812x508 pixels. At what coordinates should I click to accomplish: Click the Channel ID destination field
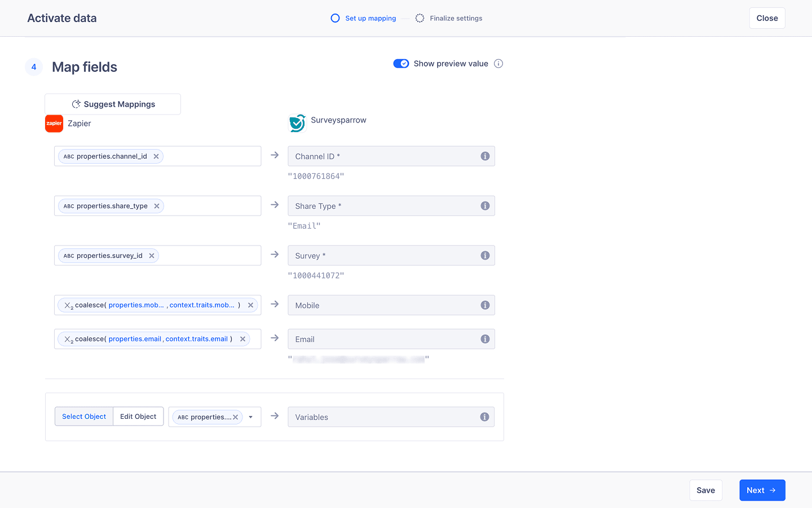[x=391, y=156]
